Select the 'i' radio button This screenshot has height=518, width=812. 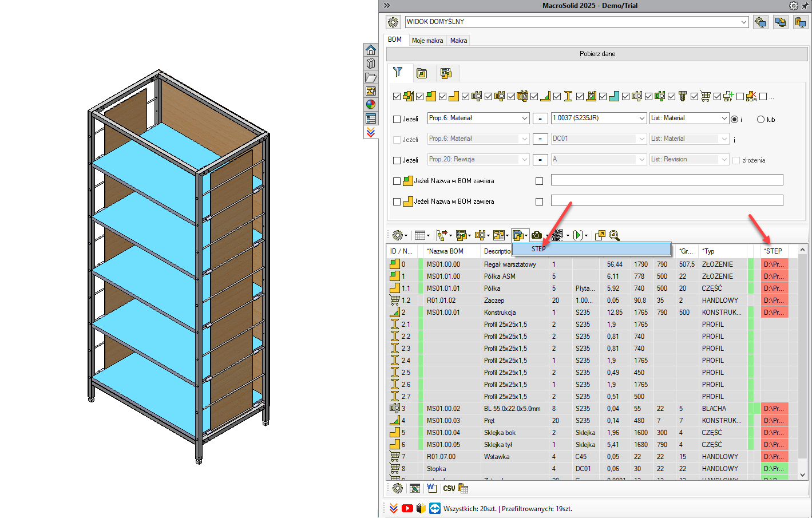pyautogui.click(x=735, y=119)
